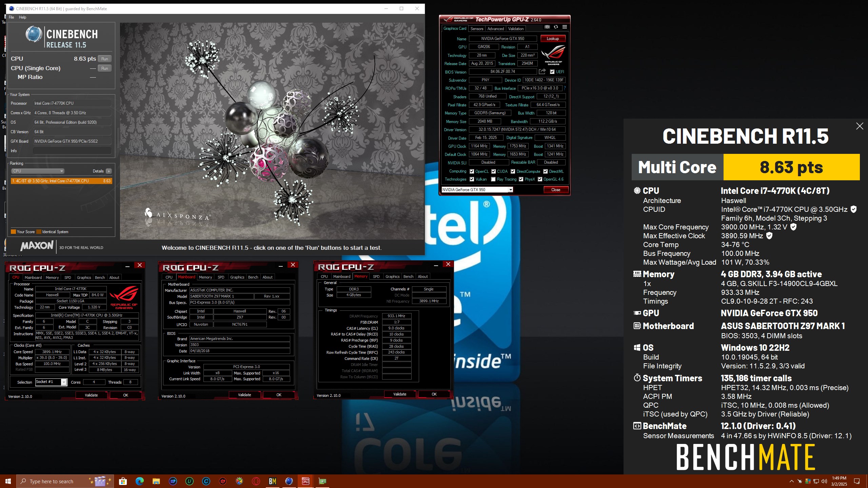The height and width of the screenshot is (488, 868).
Task: Run the Cinebench CPU multi-core test
Action: (x=105, y=59)
